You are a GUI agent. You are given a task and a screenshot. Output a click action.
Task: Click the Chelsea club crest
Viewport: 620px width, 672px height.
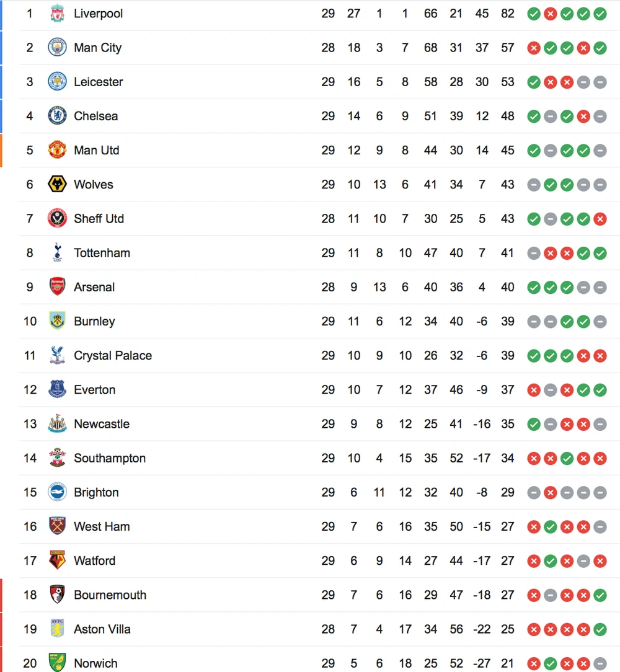click(x=57, y=116)
